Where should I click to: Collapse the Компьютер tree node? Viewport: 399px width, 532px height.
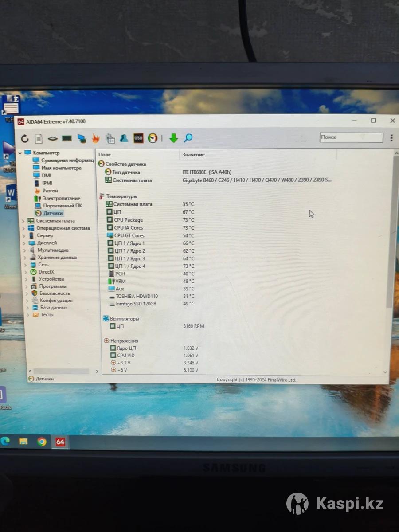(20, 153)
